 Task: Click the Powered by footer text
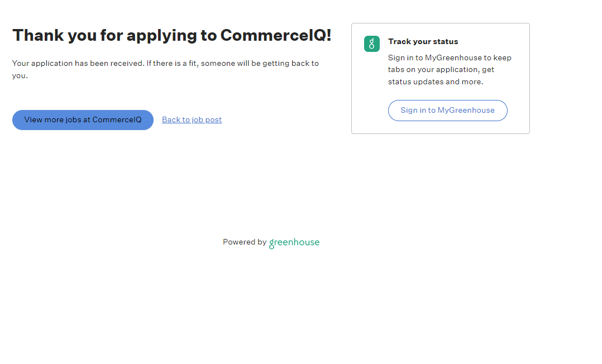point(244,242)
